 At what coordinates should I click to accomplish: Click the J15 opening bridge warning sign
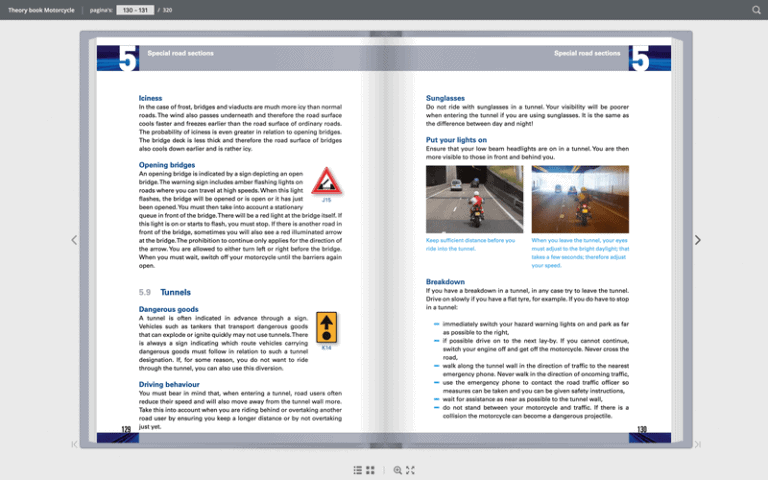(x=326, y=182)
